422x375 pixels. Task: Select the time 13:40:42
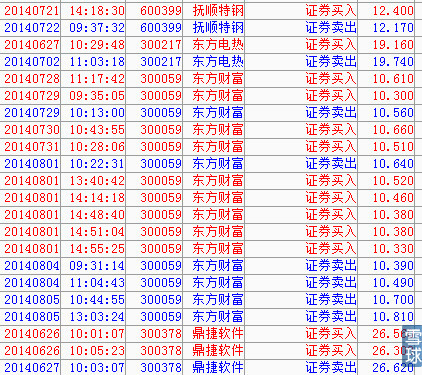click(97, 181)
